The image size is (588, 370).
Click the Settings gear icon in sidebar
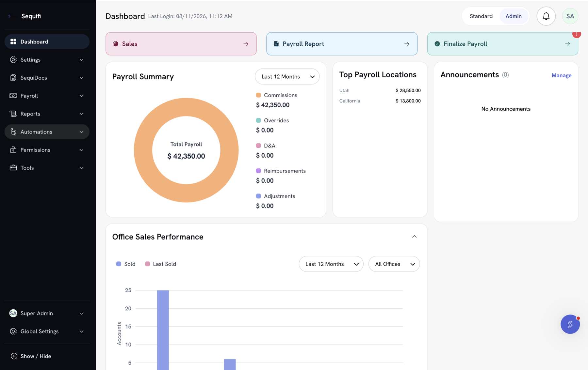pyautogui.click(x=13, y=60)
